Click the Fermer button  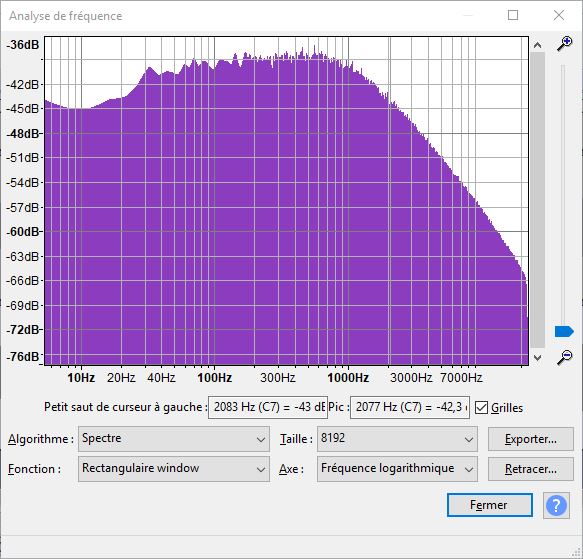(x=489, y=505)
